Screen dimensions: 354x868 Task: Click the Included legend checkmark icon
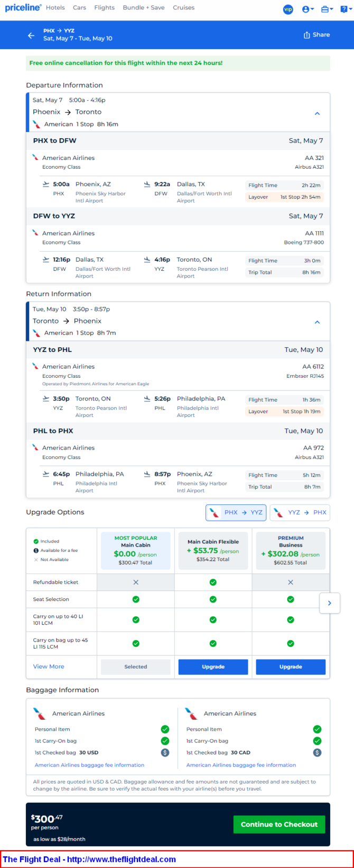(36, 541)
